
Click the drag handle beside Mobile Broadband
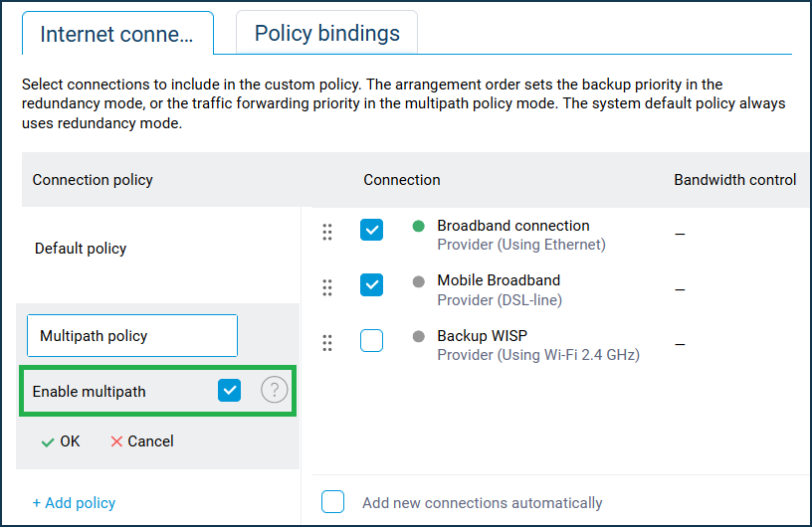pyautogui.click(x=327, y=287)
